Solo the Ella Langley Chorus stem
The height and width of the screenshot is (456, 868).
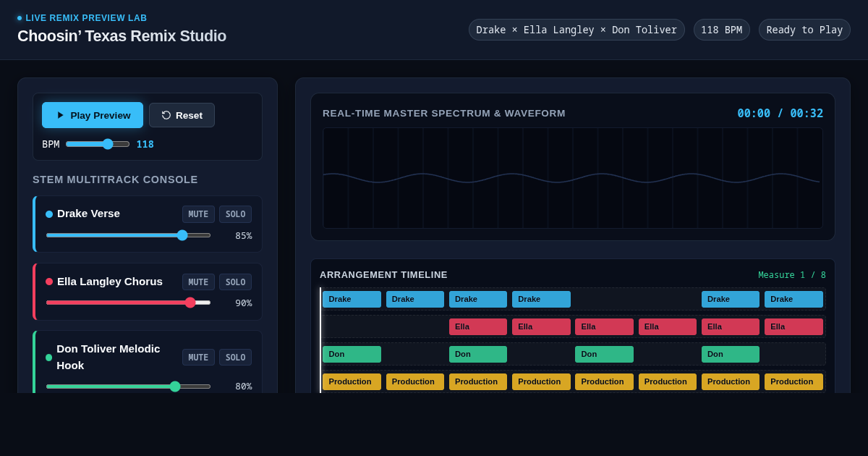tap(235, 282)
